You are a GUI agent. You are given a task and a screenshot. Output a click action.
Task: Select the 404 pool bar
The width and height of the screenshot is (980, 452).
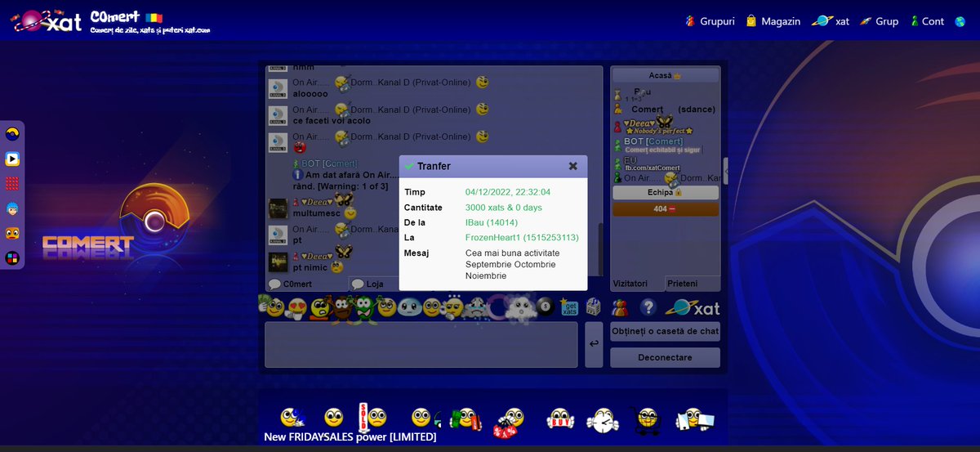click(666, 209)
